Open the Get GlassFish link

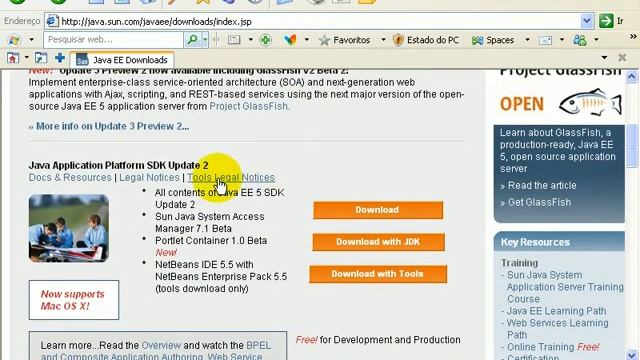539,202
